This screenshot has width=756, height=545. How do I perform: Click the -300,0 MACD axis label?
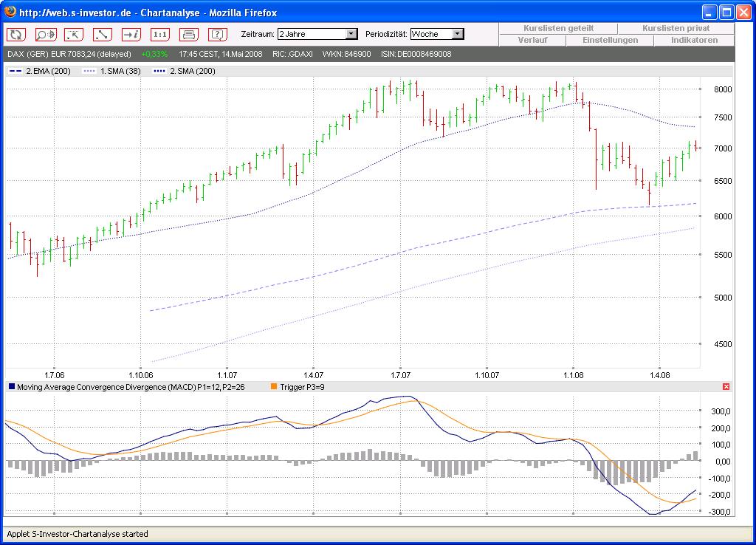click(x=719, y=512)
